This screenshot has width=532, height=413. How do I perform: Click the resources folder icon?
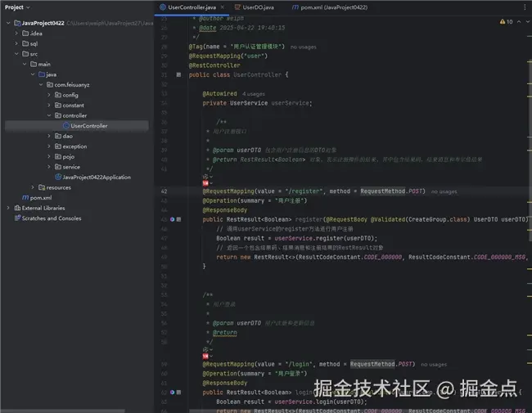coord(42,187)
